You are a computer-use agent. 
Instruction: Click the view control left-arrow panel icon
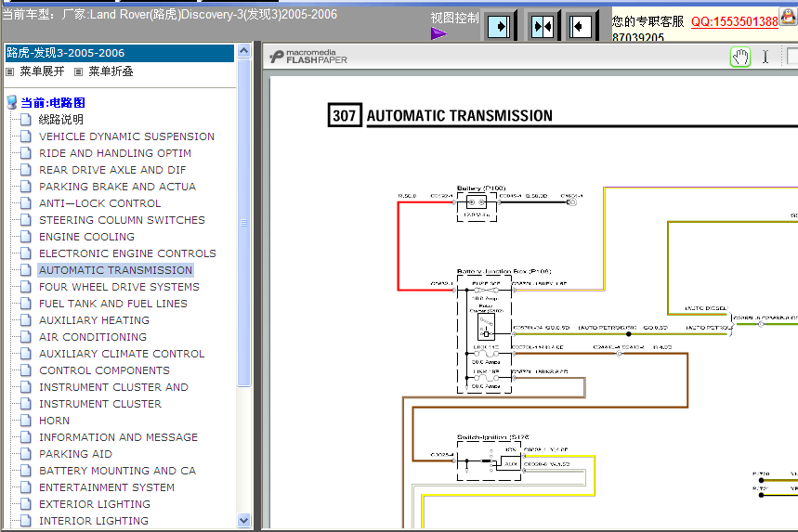[x=580, y=26]
